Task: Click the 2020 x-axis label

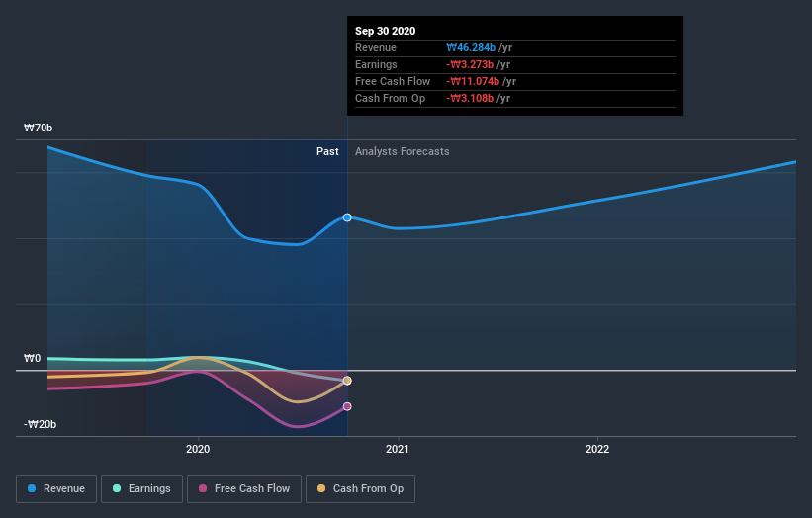Action: (x=198, y=449)
